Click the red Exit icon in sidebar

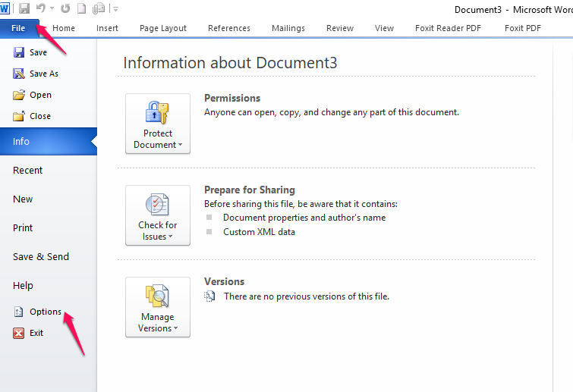coord(19,333)
